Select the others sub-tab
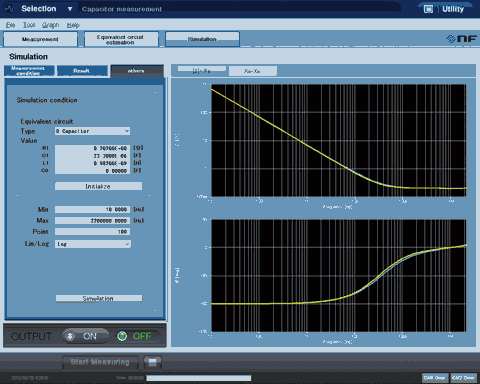This screenshot has height=384, width=480. coord(137,71)
